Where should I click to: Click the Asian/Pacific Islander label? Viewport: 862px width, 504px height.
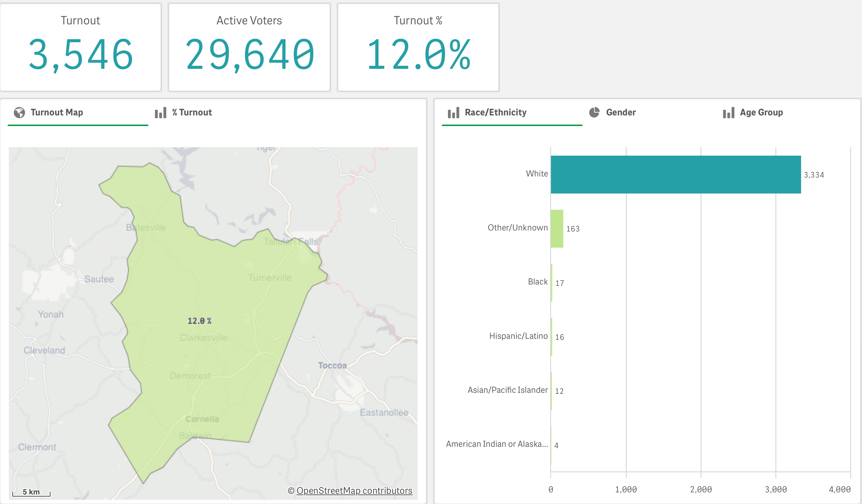click(x=508, y=390)
